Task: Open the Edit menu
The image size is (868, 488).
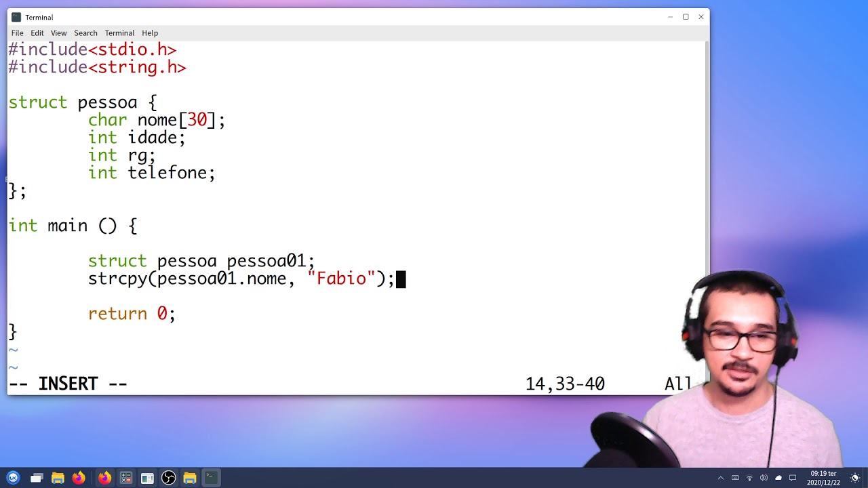Action: pyautogui.click(x=37, y=33)
